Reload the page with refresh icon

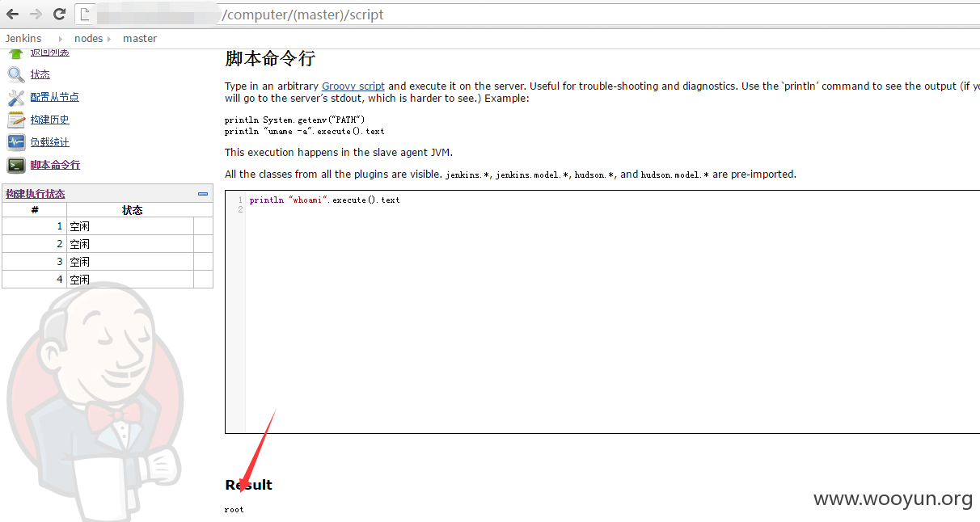point(59,15)
